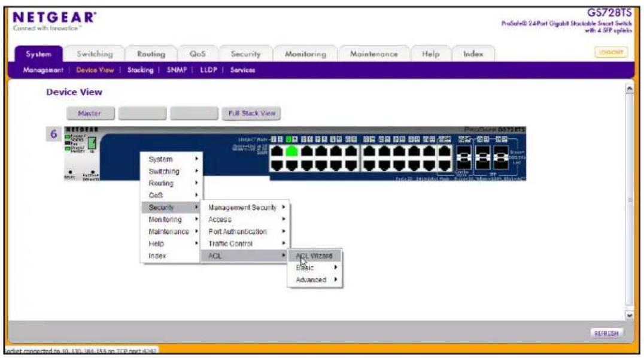Expand arrow beside Traffic Control
This screenshot has height=358, width=644.
pyautogui.click(x=283, y=243)
